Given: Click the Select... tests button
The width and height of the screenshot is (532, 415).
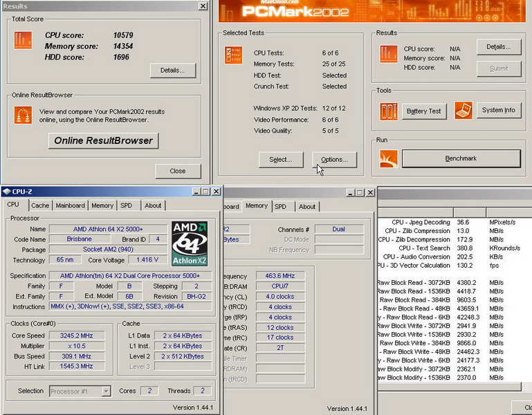Looking at the screenshot, I should [281, 160].
